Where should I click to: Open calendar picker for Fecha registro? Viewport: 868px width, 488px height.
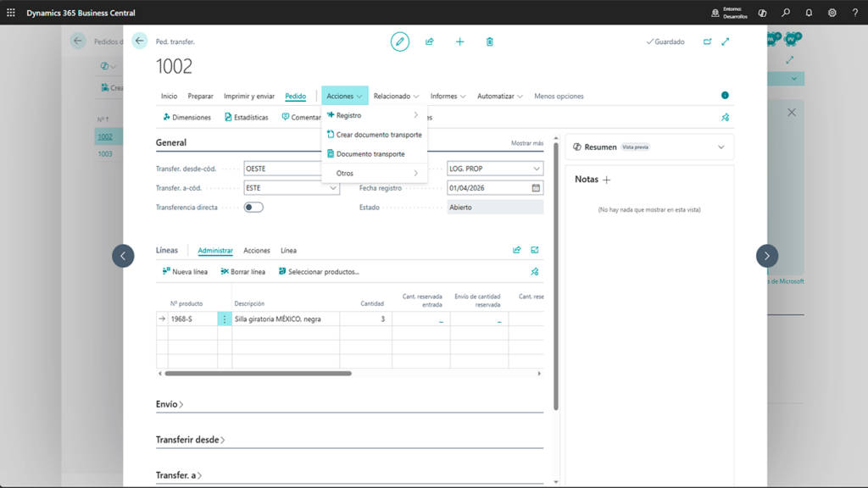pos(536,188)
